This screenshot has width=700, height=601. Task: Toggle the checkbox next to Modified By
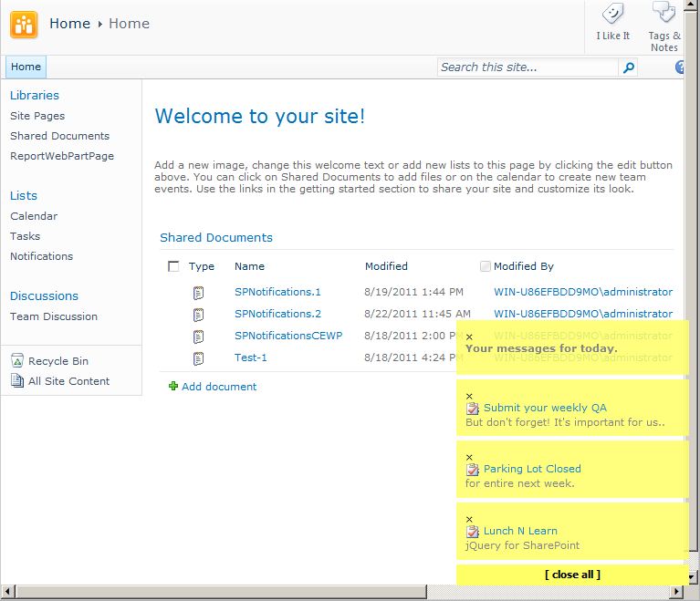pyautogui.click(x=486, y=266)
